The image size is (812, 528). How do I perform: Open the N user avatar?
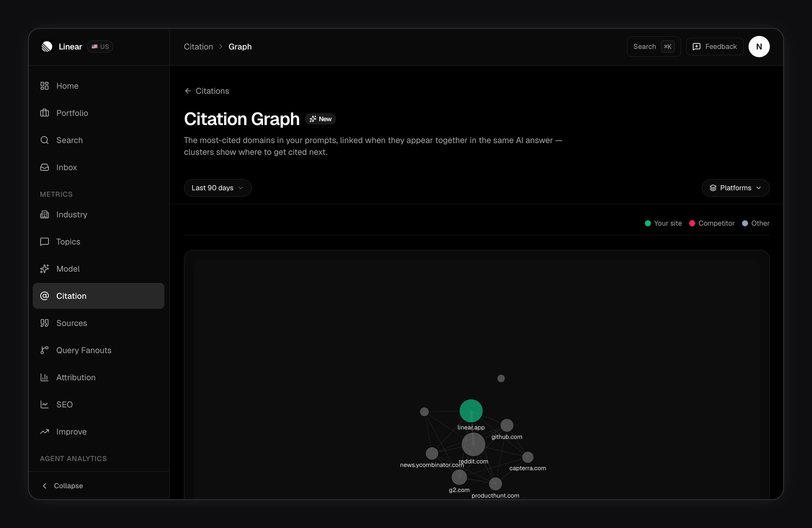(x=759, y=47)
